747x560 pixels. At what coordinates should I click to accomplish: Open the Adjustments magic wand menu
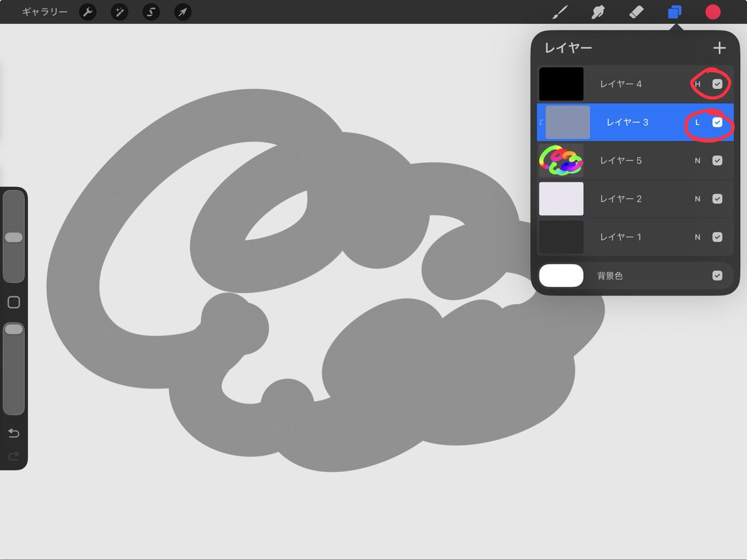click(x=120, y=12)
